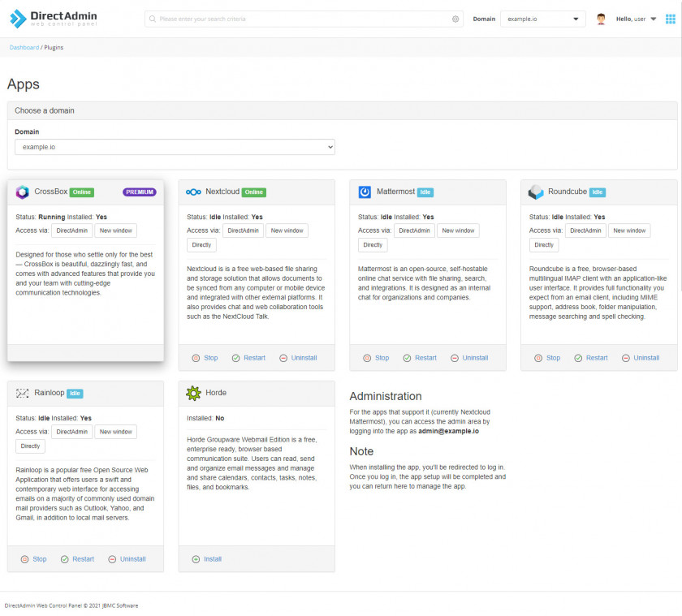Click Nextcloud's restart checkmark icon
This screenshot has width=682, height=616.
coord(235,358)
